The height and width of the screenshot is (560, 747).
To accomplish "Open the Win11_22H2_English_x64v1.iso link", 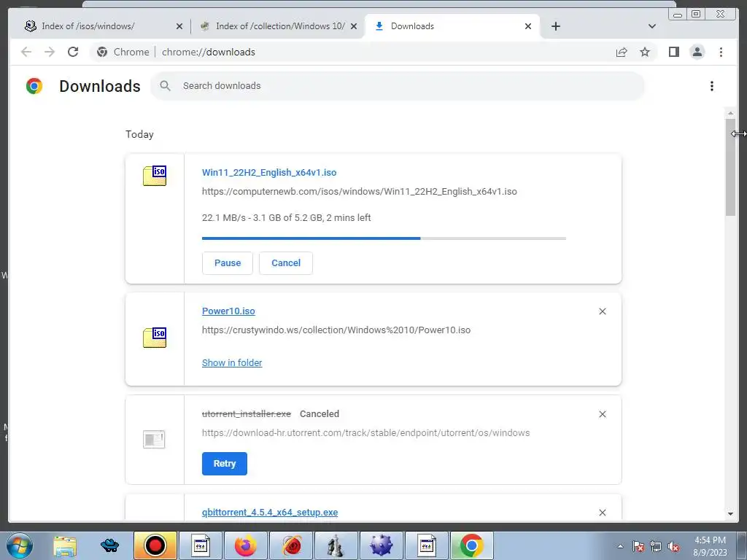I will [x=269, y=172].
